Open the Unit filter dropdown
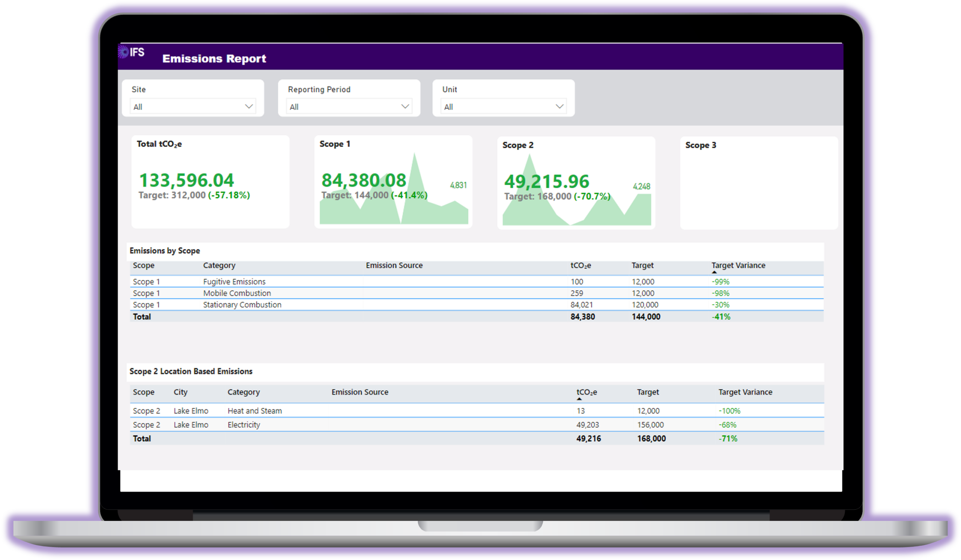The image size is (961, 560). tap(503, 107)
